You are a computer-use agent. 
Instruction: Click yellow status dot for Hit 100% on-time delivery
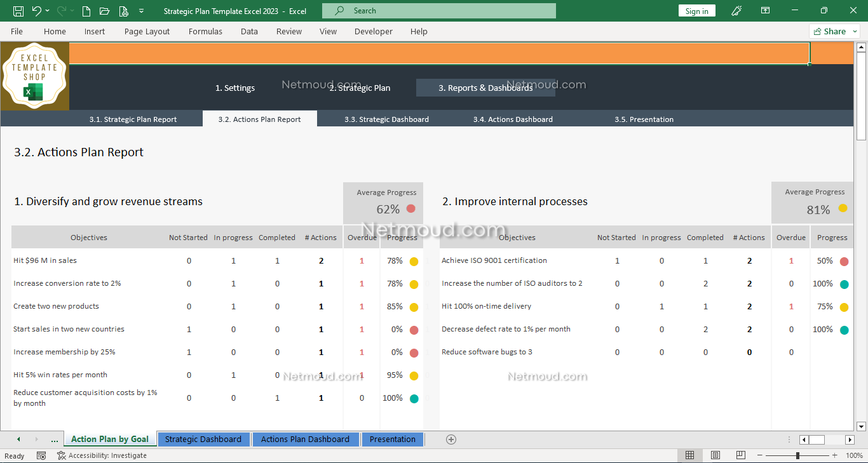tap(844, 307)
